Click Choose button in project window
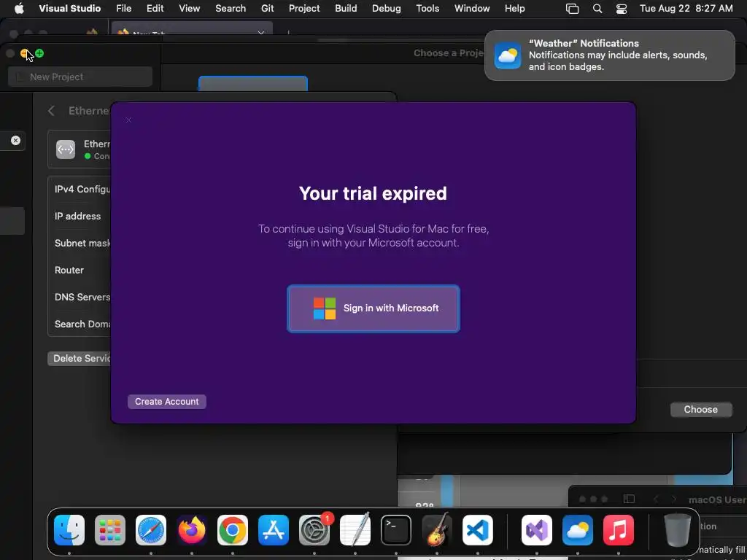Viewport: 747px width, 560px height. 700,410
